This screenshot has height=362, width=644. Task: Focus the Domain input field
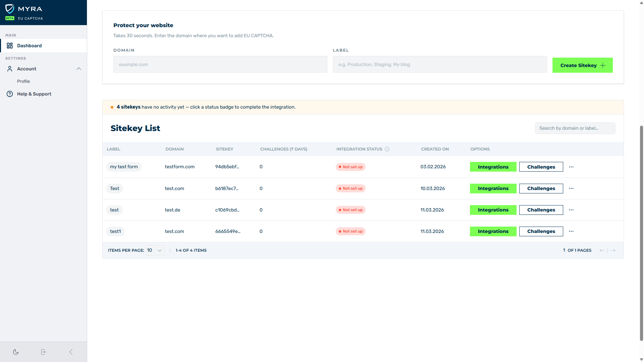tap(220, 64)
